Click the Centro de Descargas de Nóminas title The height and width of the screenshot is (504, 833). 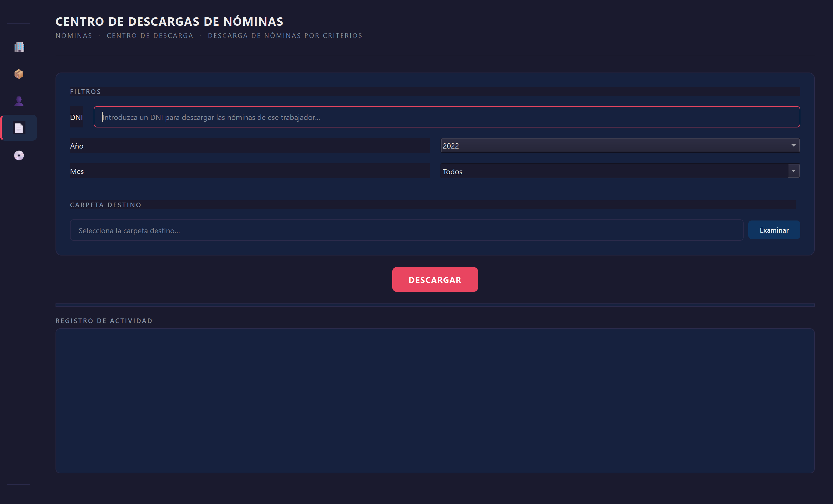[169, 21]
